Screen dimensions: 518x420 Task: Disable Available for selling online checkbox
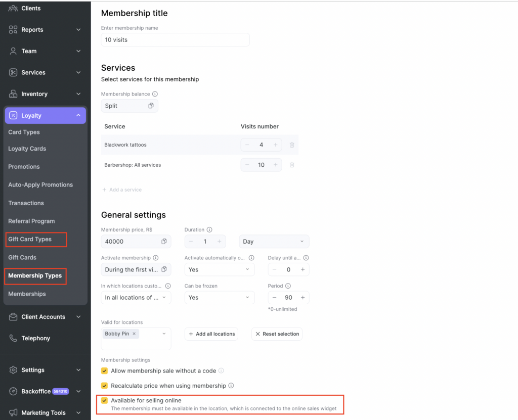click(105, 400)
